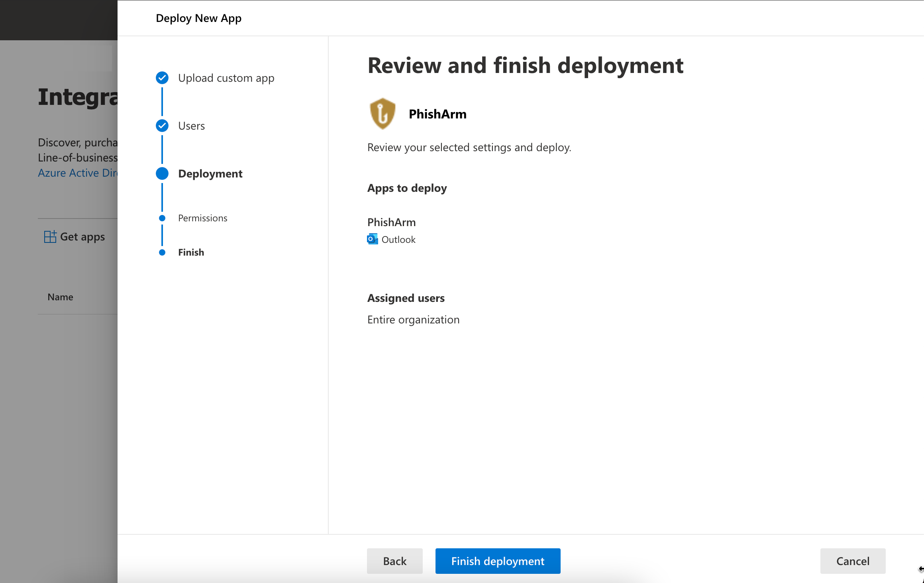Go to the Upload custom app step

[x=226, y=78]
